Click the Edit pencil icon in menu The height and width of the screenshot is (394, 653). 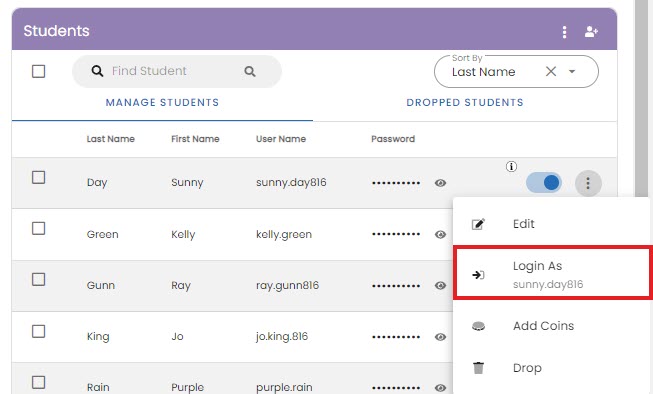click(x=478, y=224)
